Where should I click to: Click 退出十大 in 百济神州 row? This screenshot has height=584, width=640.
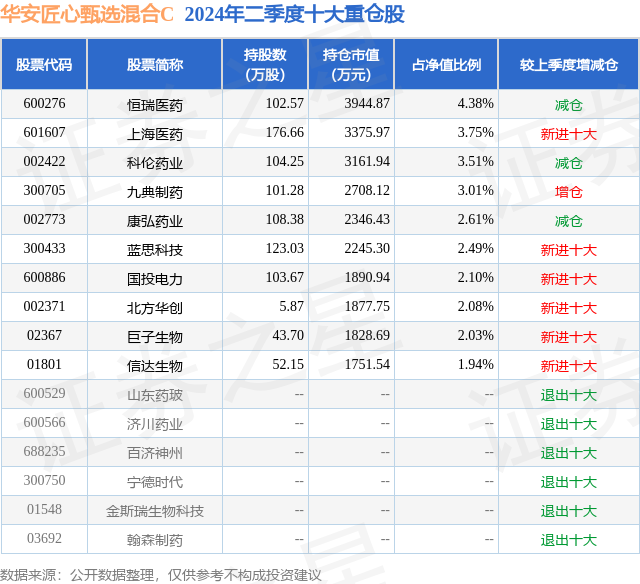point(569,453)
